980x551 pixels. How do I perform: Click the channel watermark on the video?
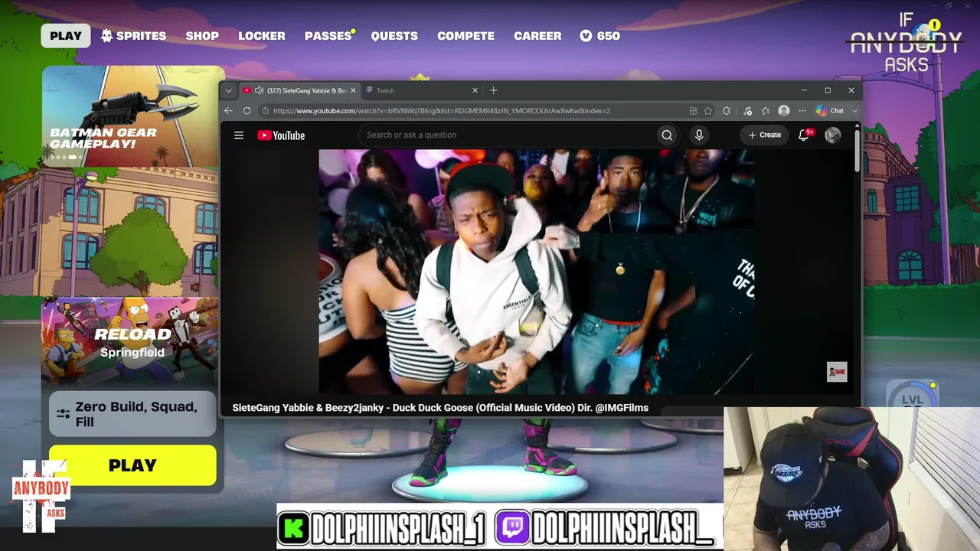pos(837,372)
